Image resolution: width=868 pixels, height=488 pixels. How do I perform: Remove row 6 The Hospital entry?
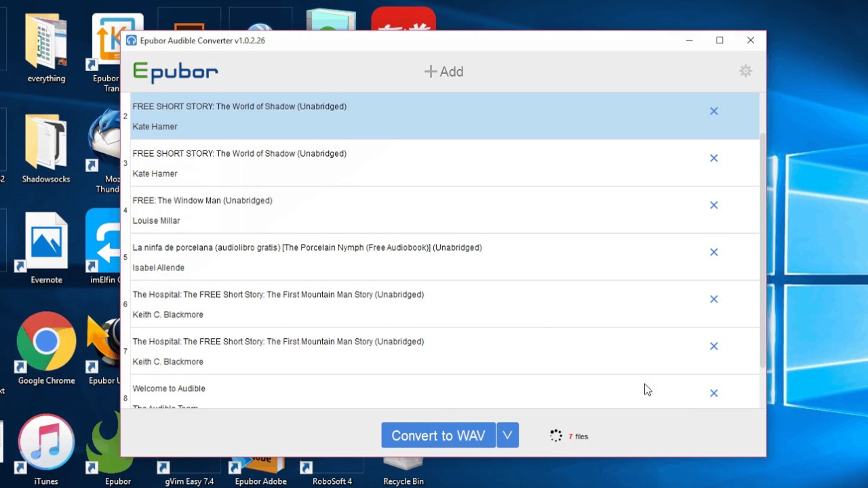pos(713,299)
